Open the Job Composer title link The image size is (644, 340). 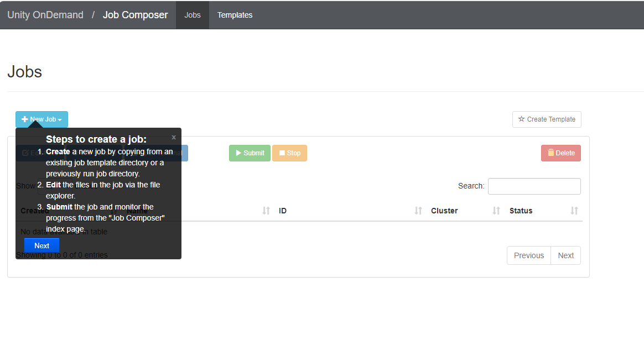point(135,15)
